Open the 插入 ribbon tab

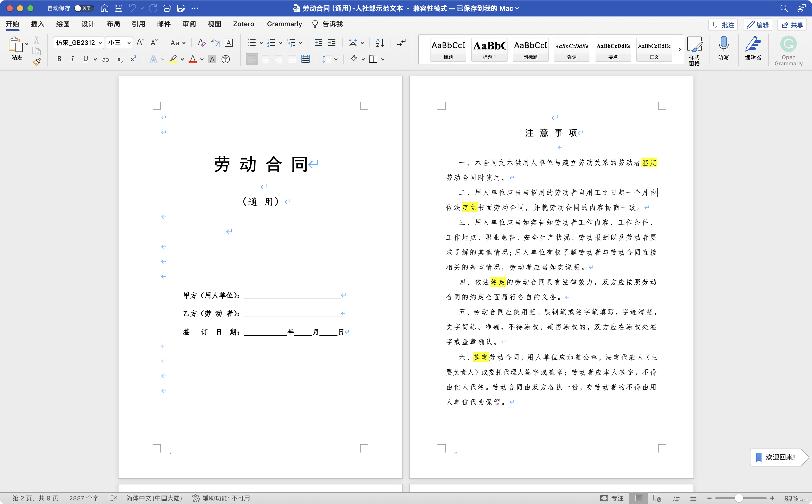37,24
